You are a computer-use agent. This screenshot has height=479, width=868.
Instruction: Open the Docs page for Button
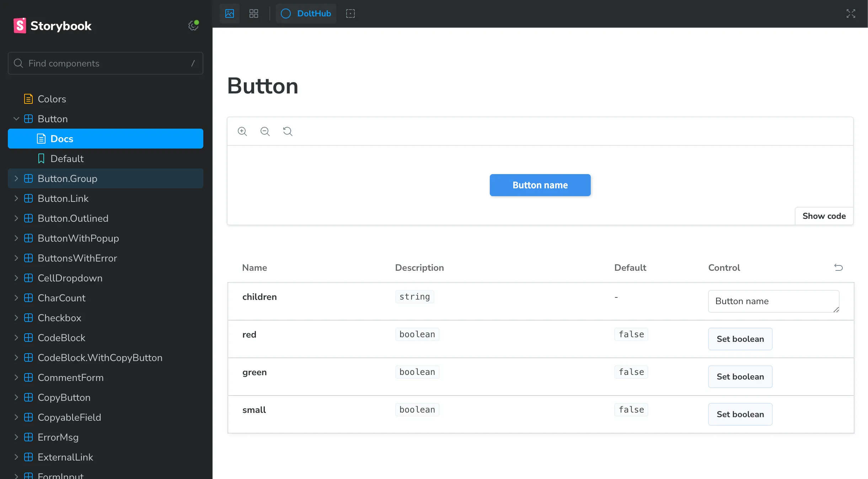coord(62,139)
